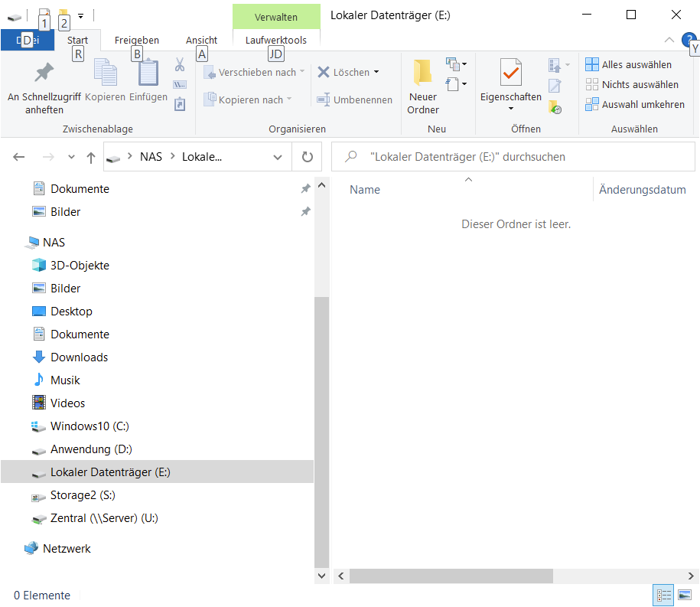Open the address bar history dropdown
700x607 pixels.
[278, 157]
